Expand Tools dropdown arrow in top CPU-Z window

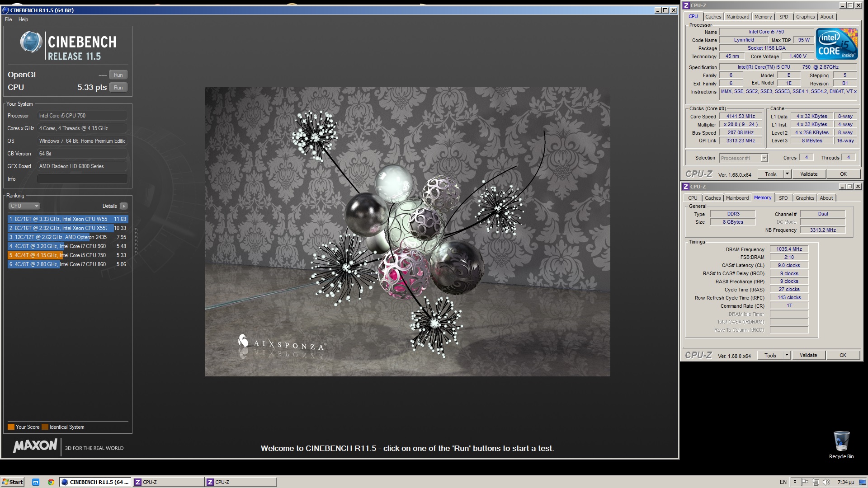(x=787, y=174)
